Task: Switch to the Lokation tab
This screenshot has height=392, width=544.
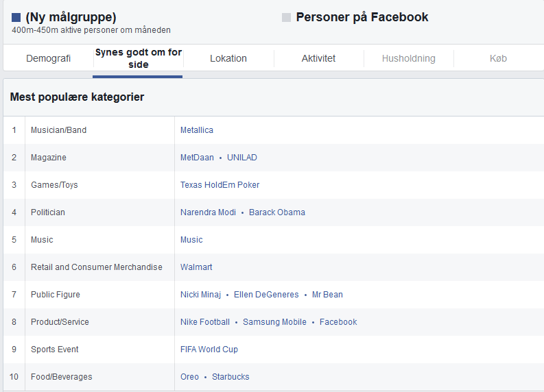Action: (x=228, y=58)
